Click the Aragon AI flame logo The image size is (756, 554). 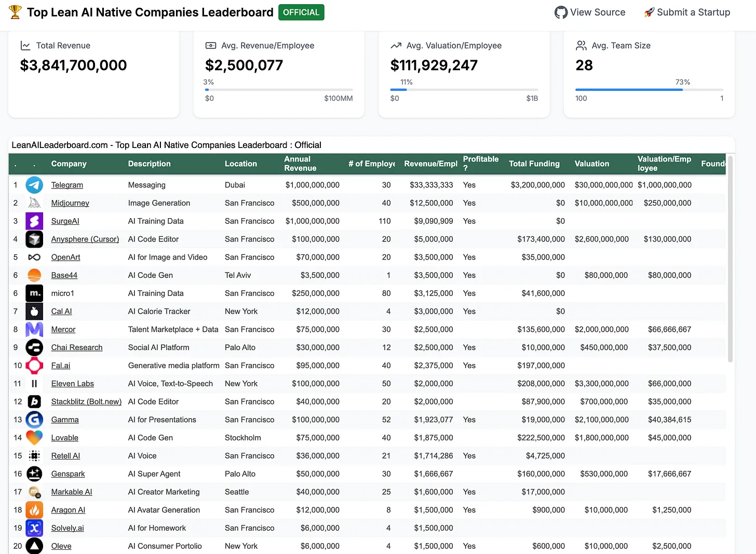[x=34, y=510]
